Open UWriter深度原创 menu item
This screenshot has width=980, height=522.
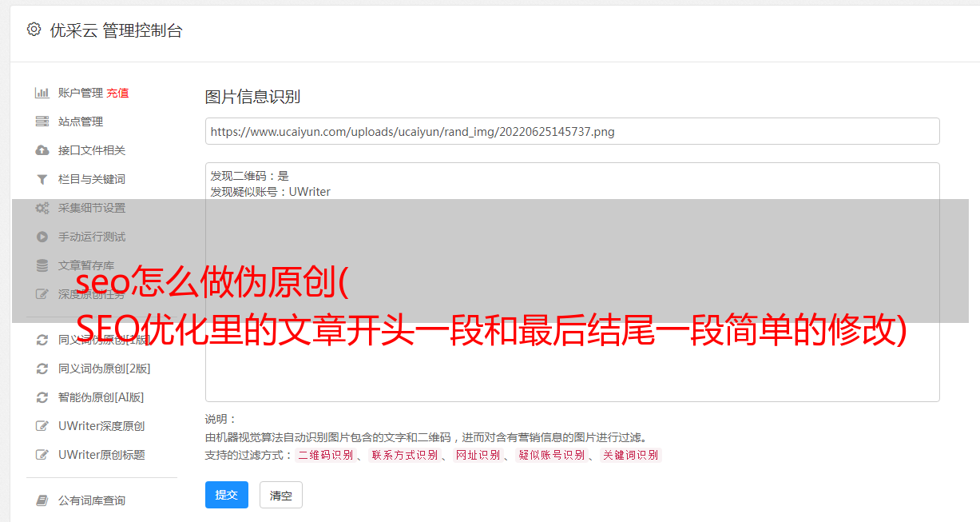(101, 426)
